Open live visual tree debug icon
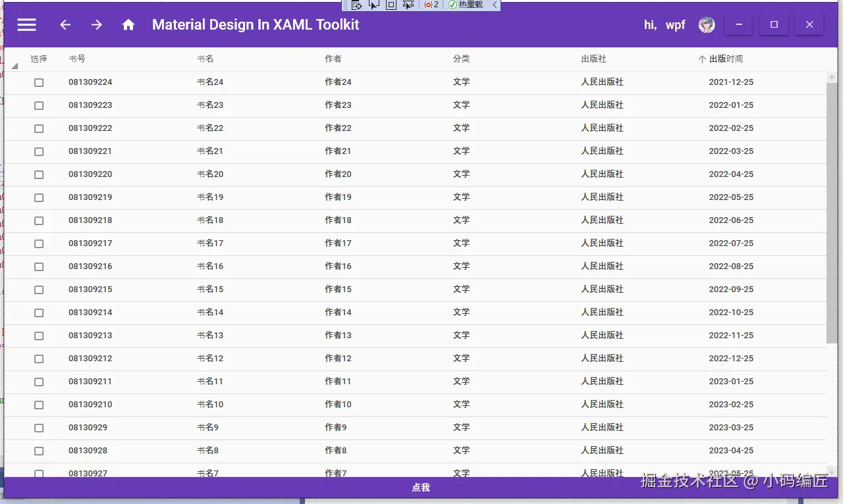Viewport: 843px width, 504px height. [356, 5]
